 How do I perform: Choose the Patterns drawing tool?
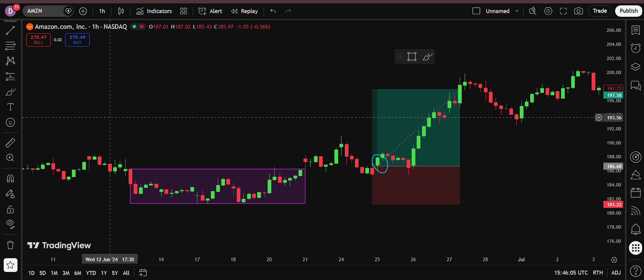[10, 61]
